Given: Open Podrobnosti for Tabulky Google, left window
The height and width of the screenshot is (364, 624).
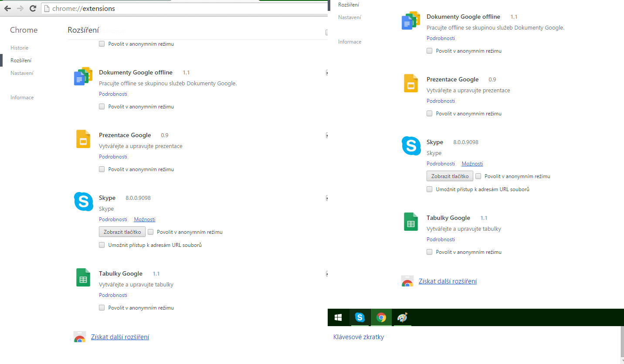Looking at the screenshot, I should click(113, 295).
